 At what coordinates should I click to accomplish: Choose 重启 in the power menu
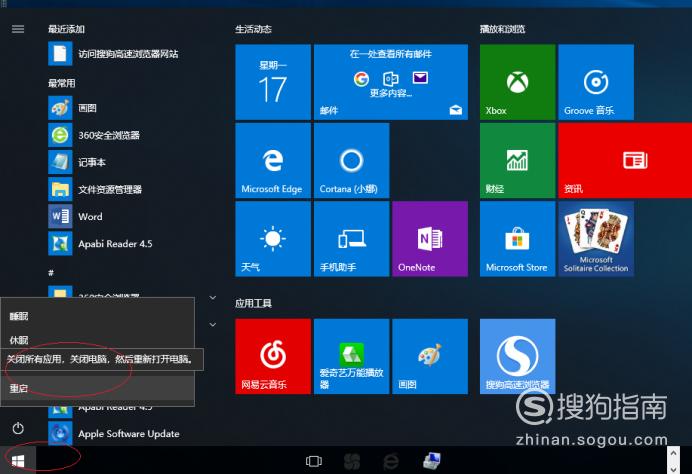click(x=97, y=388)
